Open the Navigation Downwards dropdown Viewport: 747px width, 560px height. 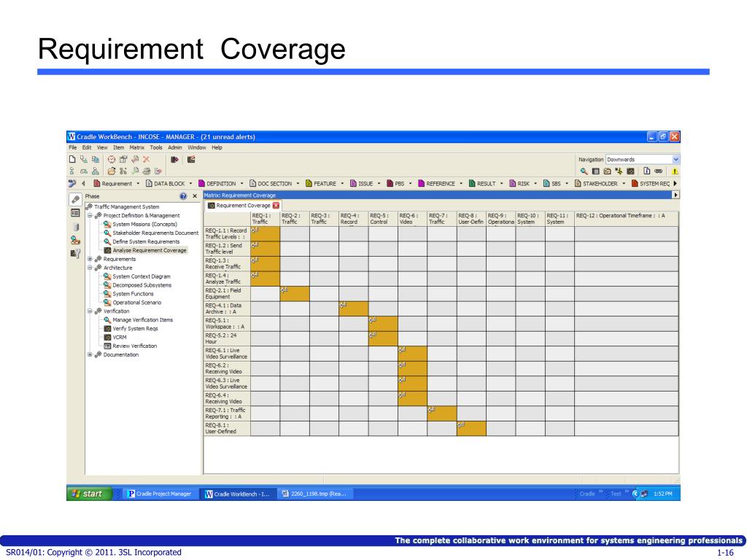[676, 160]
